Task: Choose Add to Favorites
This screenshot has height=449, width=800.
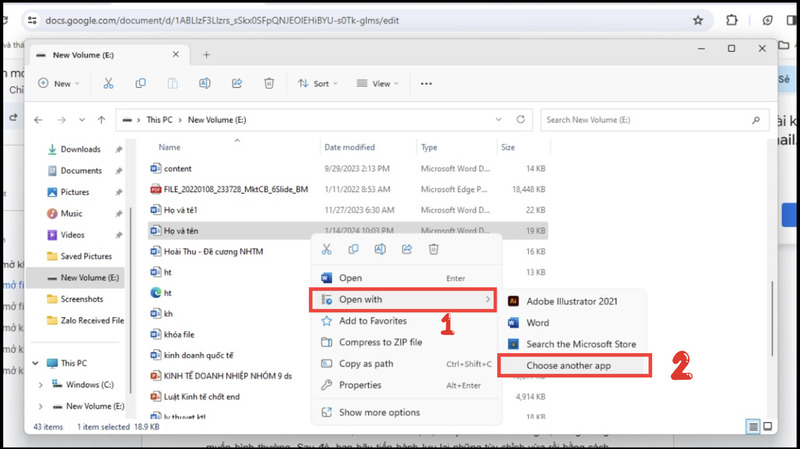Action: [x=406, y=321]
